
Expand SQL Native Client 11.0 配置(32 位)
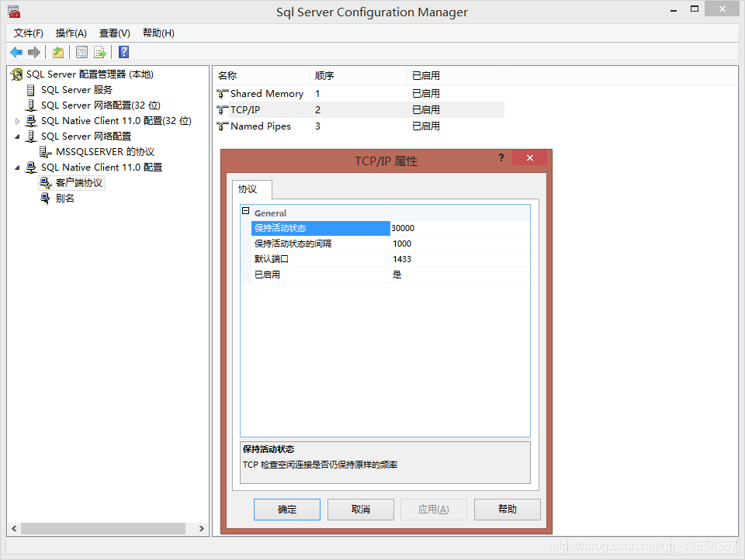tap(18, 121)
